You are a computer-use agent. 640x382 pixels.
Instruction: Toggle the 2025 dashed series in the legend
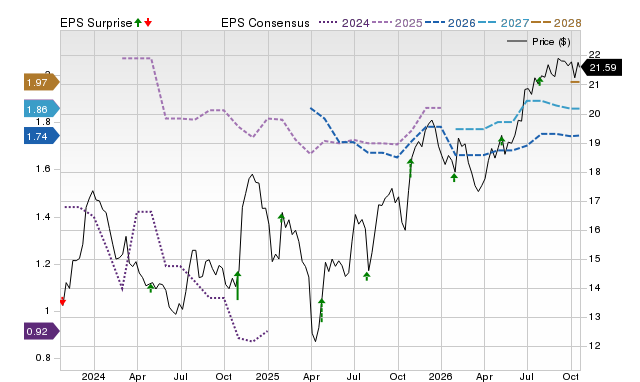[397, 23]
